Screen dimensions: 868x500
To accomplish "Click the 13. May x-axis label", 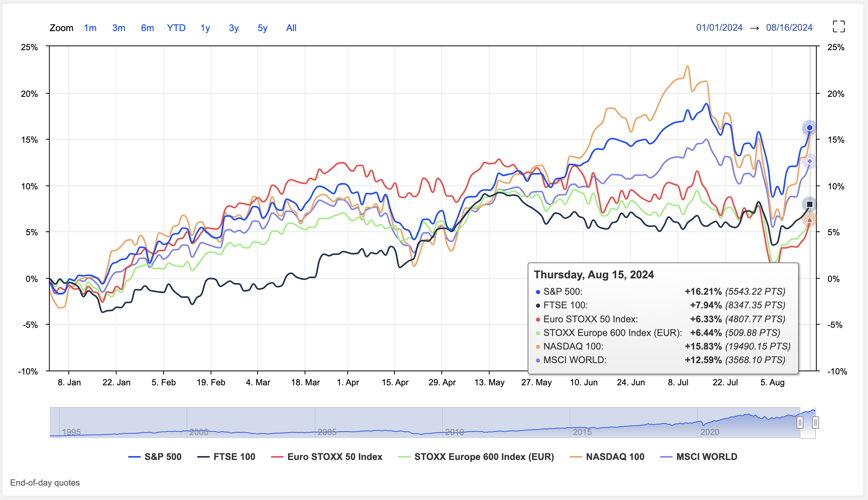I will [x=490, y=383].
